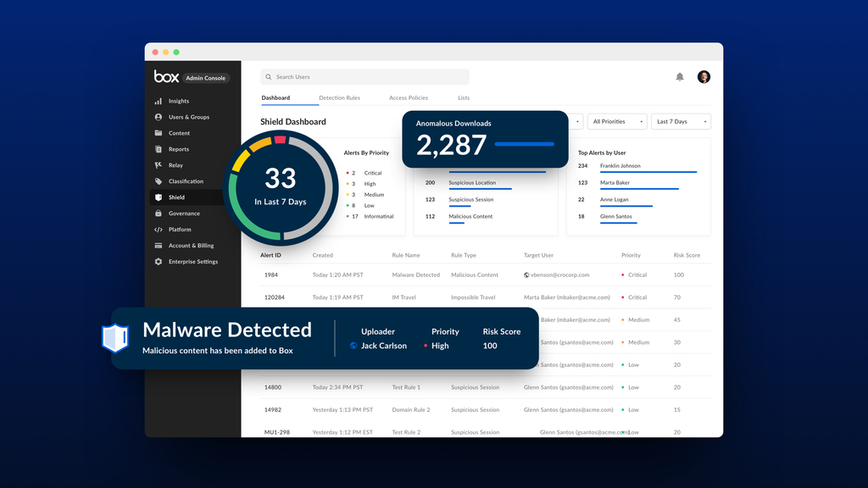Click the Informational entry in Alerts By Priority

pyautogui.click(x=379, y=216)
